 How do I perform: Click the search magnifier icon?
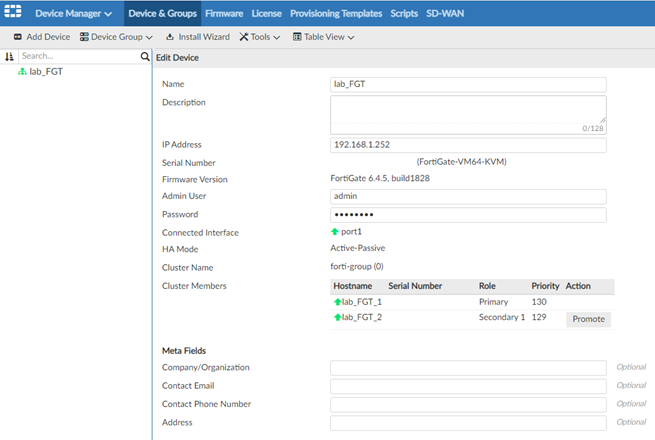(145, 57)
